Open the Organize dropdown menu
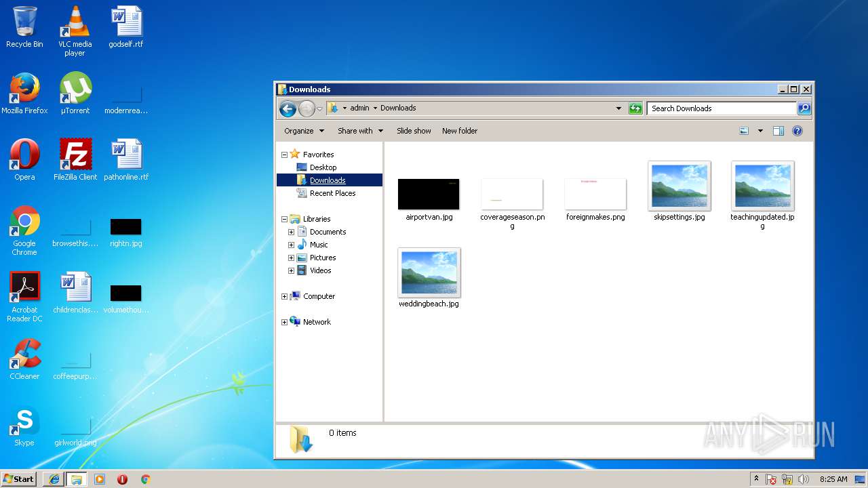Viewport: 868px width, 488px height. (x=304, y=131)
